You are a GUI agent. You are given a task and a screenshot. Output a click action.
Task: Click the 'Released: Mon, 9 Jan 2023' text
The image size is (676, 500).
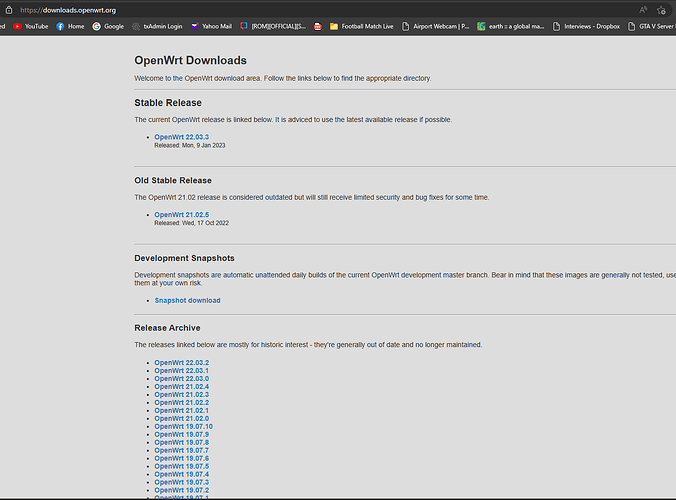(190, 146)
